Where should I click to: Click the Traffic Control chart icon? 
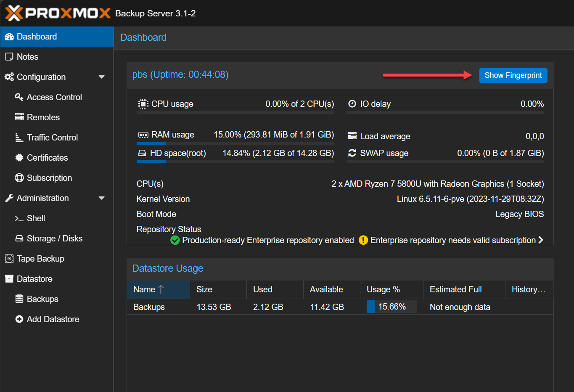[19, 138]
